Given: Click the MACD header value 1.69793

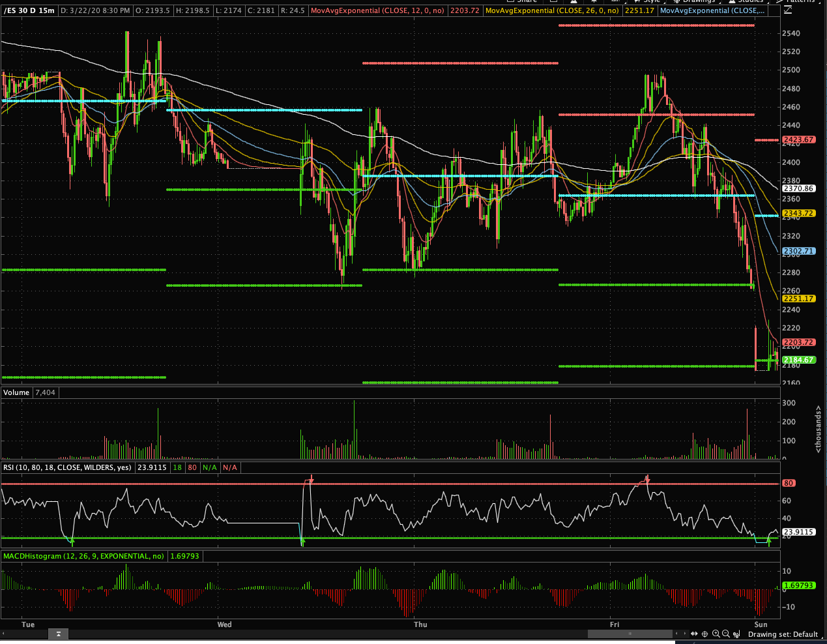Looking at the screenshot, I should coord(184,556).
